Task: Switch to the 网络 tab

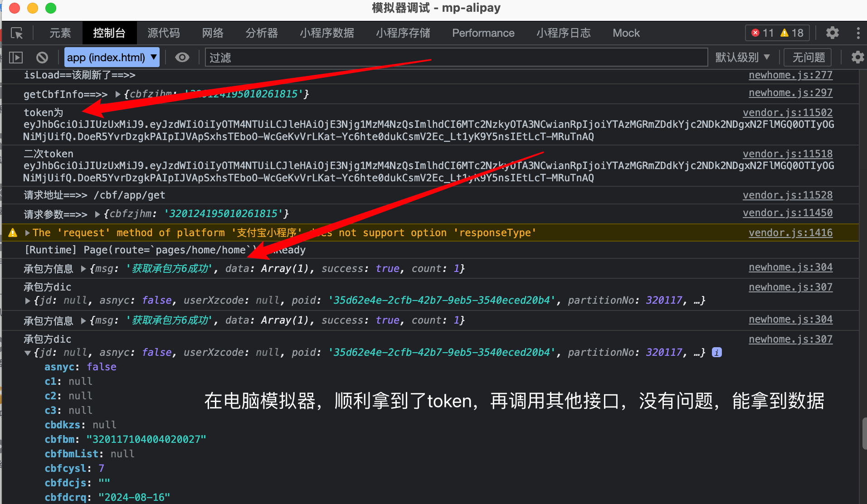Action: coord(213,33)
